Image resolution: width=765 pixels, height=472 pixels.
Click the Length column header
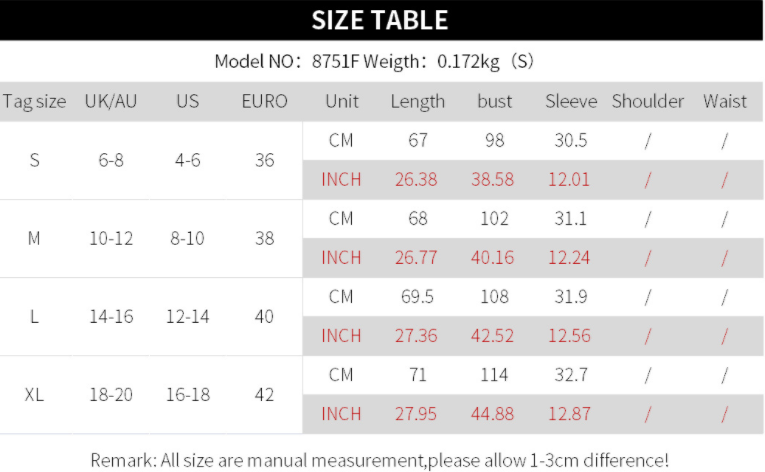(418, 101)
